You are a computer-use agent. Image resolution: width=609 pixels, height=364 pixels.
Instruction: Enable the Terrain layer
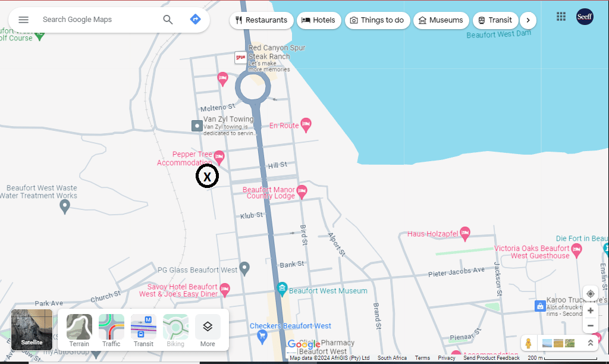click(x=79, y=330)
